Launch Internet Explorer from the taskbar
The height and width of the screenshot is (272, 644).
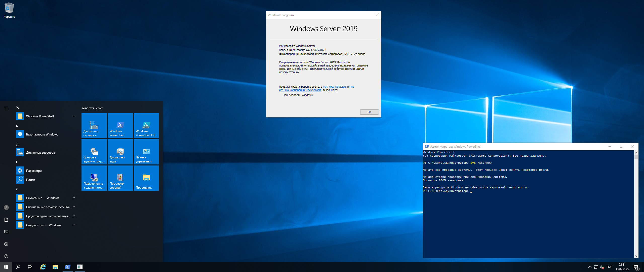[43, 267]
